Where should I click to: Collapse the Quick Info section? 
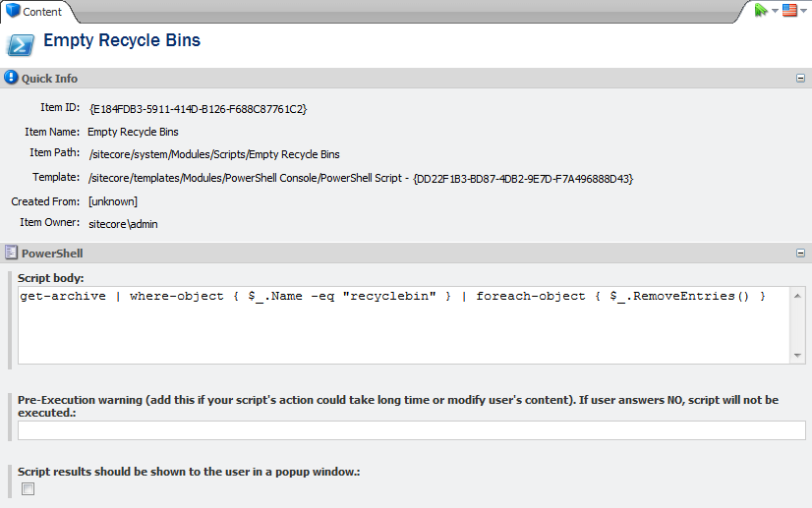pyautogui.click(x=801, y=79)
